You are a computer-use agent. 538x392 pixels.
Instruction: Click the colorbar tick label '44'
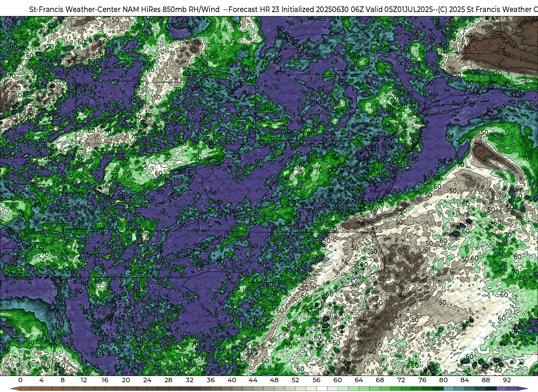tap(253, 380)
